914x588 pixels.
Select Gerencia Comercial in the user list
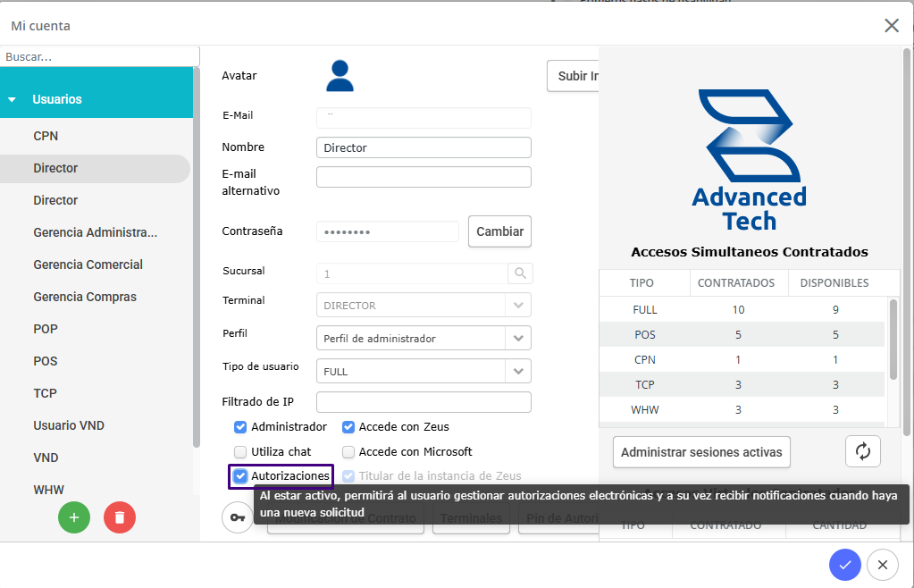click(88, 265)
